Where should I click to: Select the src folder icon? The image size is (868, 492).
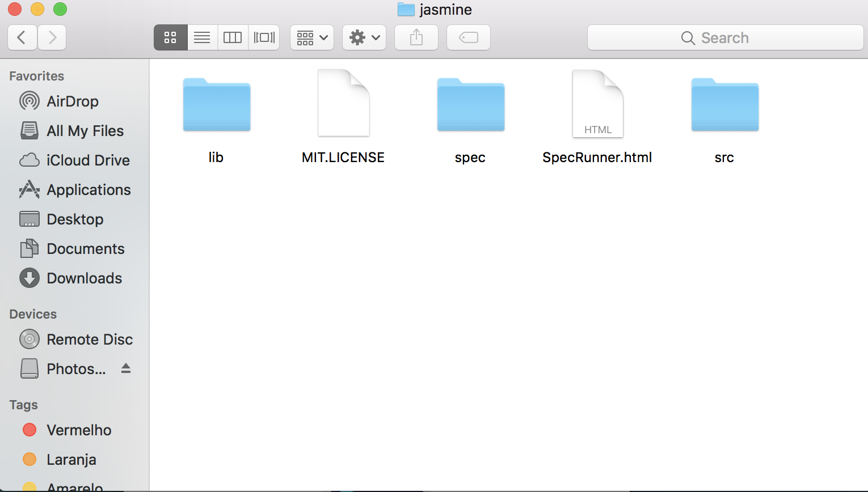point(725,105)
